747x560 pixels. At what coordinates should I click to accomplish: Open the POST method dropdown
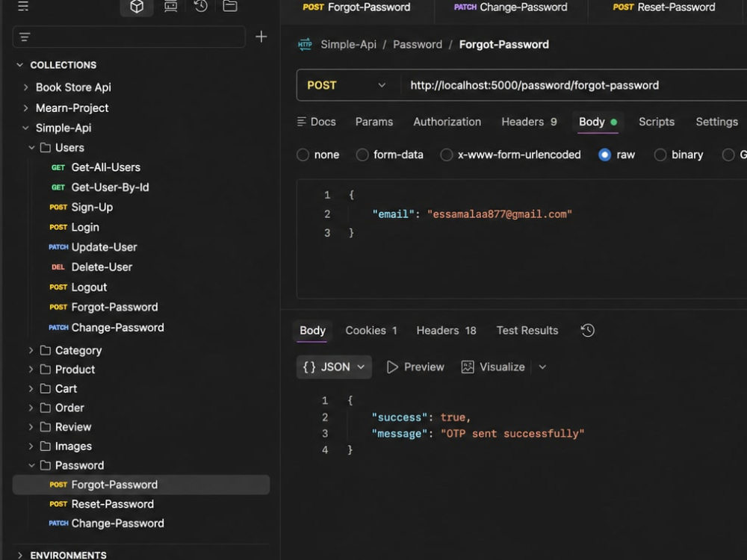click(347, 85)
